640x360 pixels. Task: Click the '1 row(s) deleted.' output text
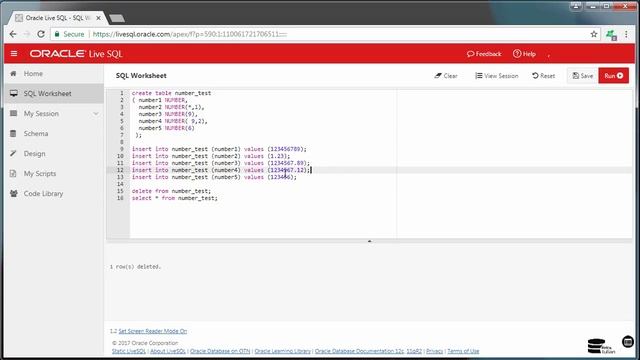135,267
